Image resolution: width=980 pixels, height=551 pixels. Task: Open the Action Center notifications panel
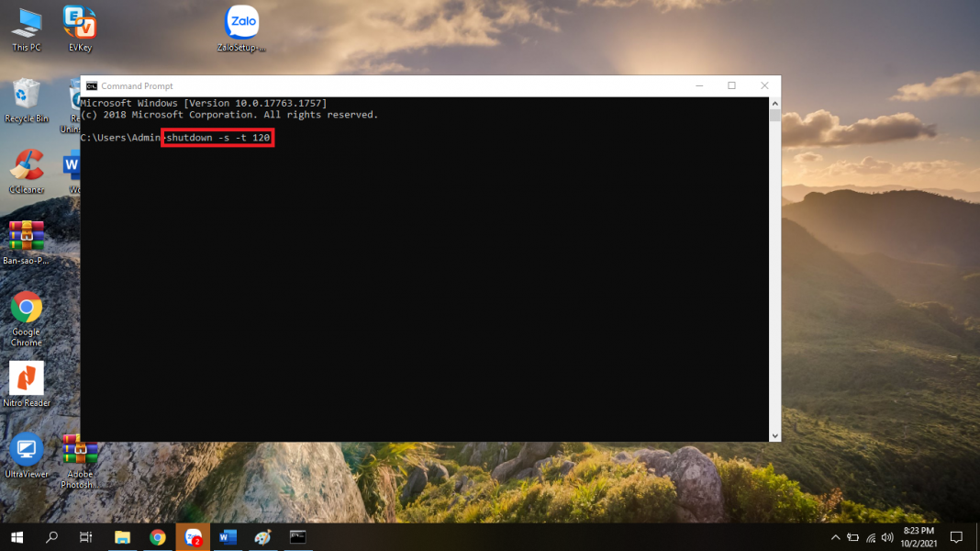point(956,537)
